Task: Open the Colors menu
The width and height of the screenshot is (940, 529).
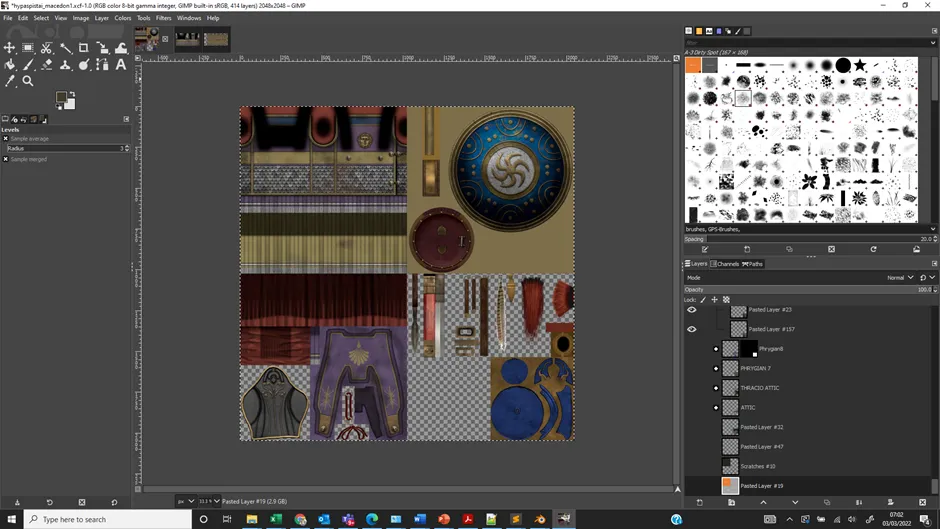Action: point(123,18)
